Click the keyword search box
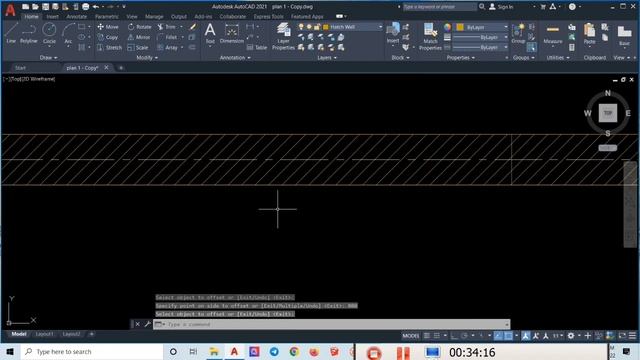640x360 pixels. [440, 7]
